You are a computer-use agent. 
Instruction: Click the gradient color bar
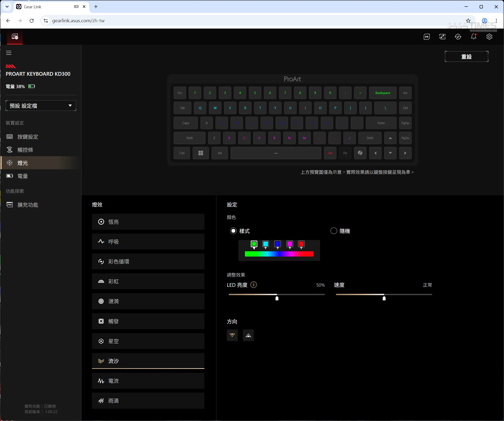(x=279, y=254)
